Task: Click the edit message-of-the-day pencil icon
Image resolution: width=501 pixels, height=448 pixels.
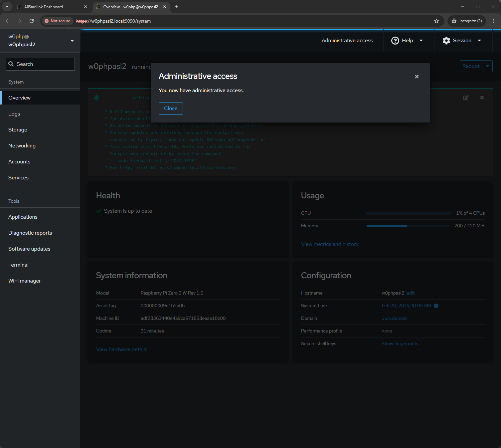Action: tap(466, 98)
